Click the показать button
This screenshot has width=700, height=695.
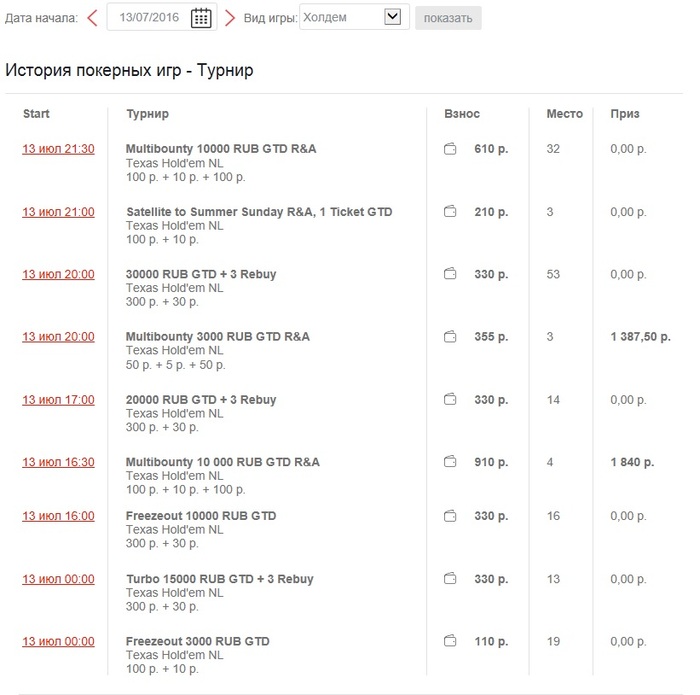448,18
